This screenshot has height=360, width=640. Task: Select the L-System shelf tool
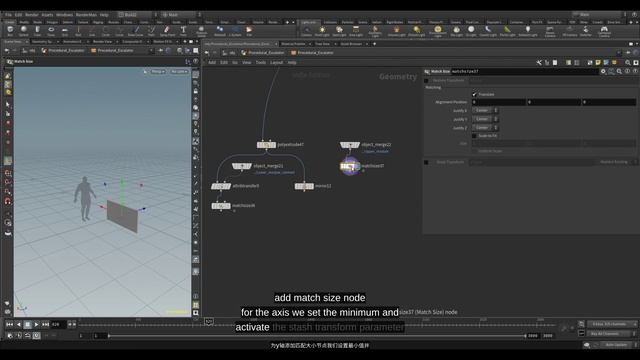pos(235,31)
